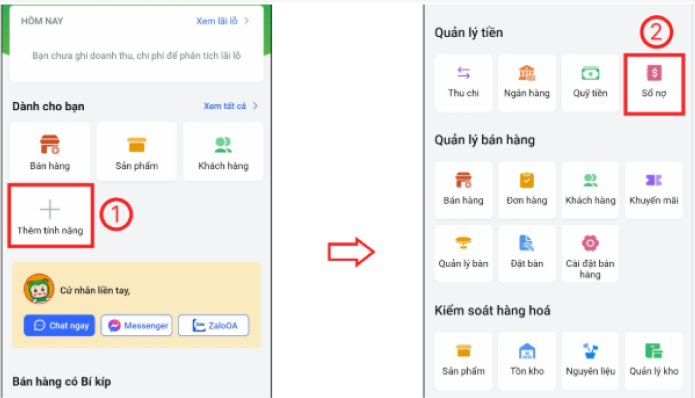Open the Sổ nợ debt book icon
This screenshot has width=695, height=398.
click(654, 83)
